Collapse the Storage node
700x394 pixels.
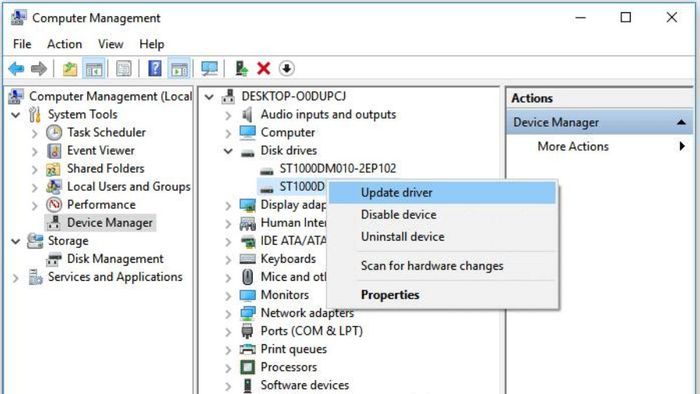pos(16,241)
